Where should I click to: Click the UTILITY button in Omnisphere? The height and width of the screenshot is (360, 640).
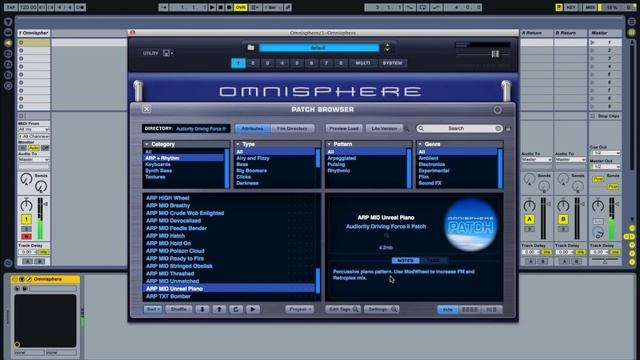150,53
